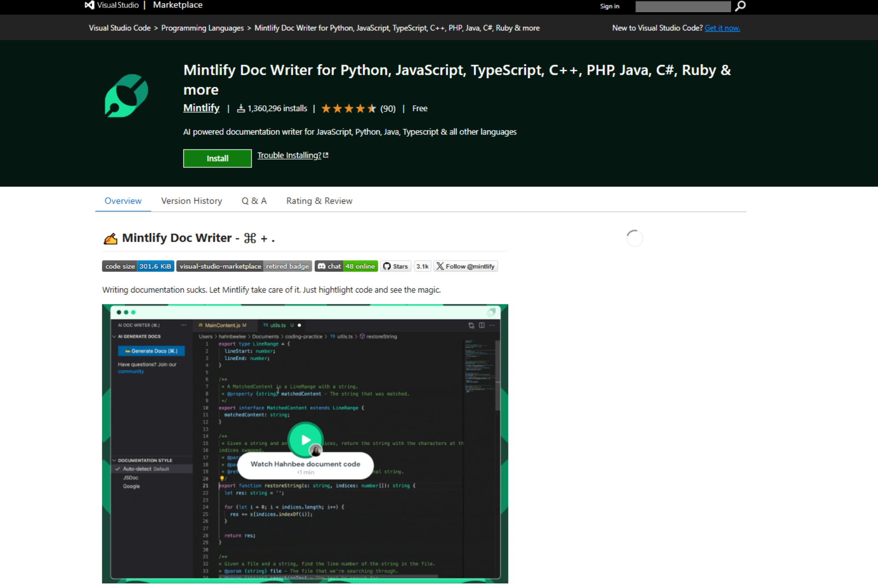Focus the marketplace search field

coord(683,6)
